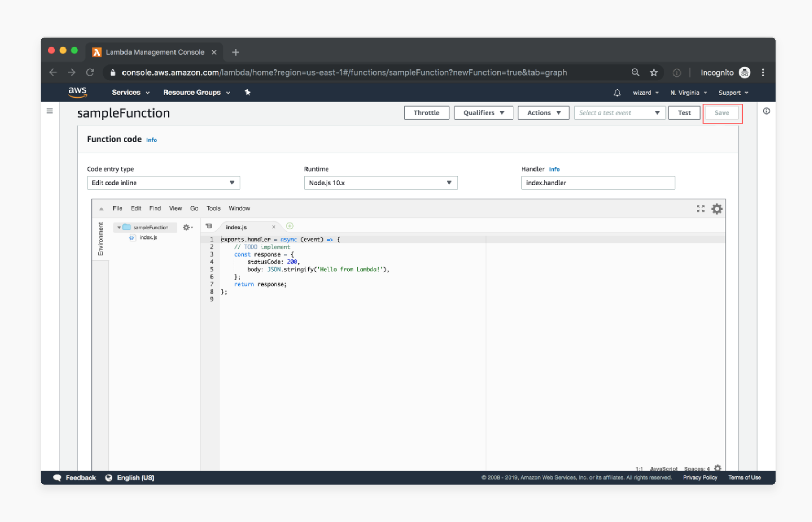Open the editor Find menu

click(x=155, y=208)
